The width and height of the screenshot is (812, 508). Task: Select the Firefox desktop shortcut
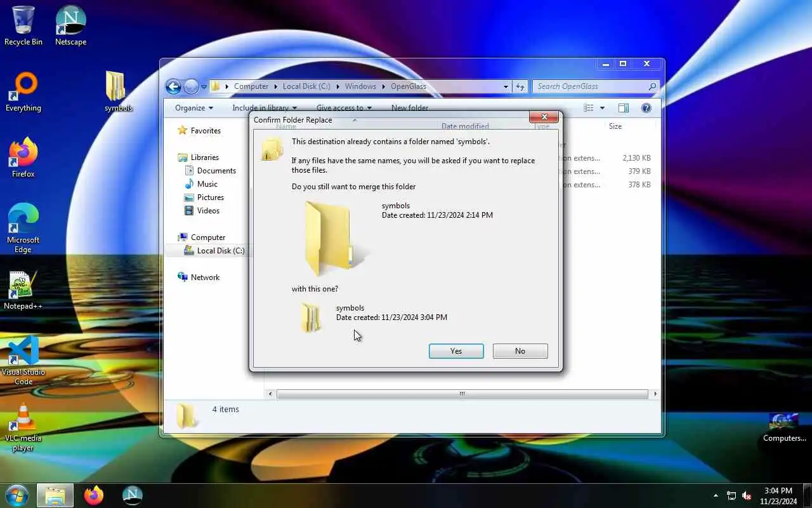(x=23, y=158)
